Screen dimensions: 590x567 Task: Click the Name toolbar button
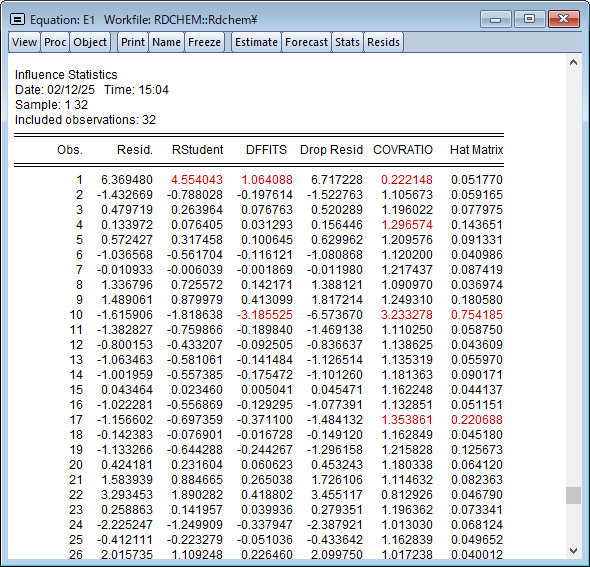tap(166, 42)
